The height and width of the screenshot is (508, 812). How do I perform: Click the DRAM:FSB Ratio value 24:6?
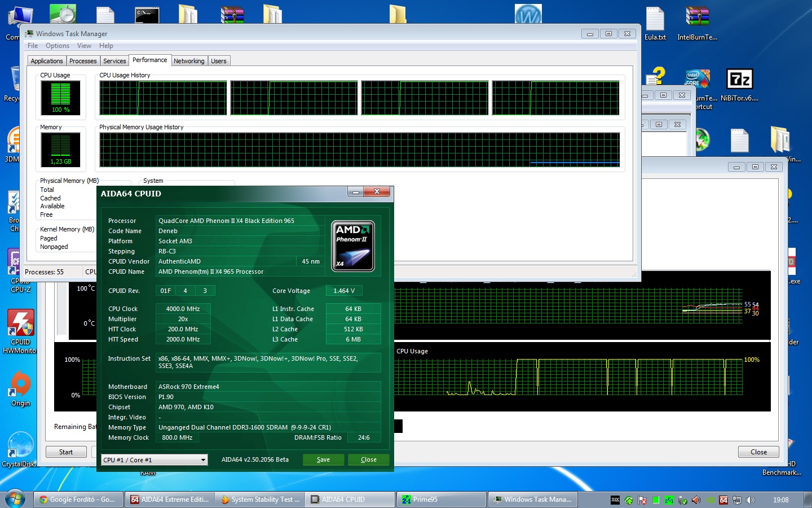[x=364, y=437]
